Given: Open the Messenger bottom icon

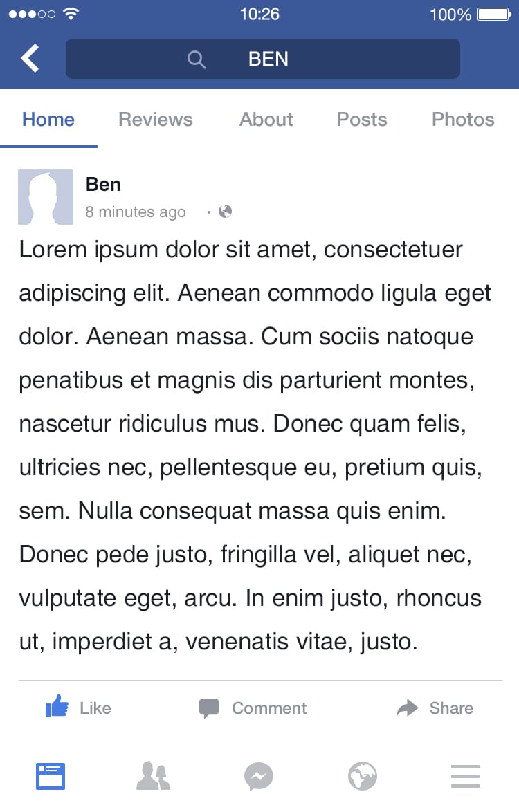Looking at the screenshot, I should [259, 776].
